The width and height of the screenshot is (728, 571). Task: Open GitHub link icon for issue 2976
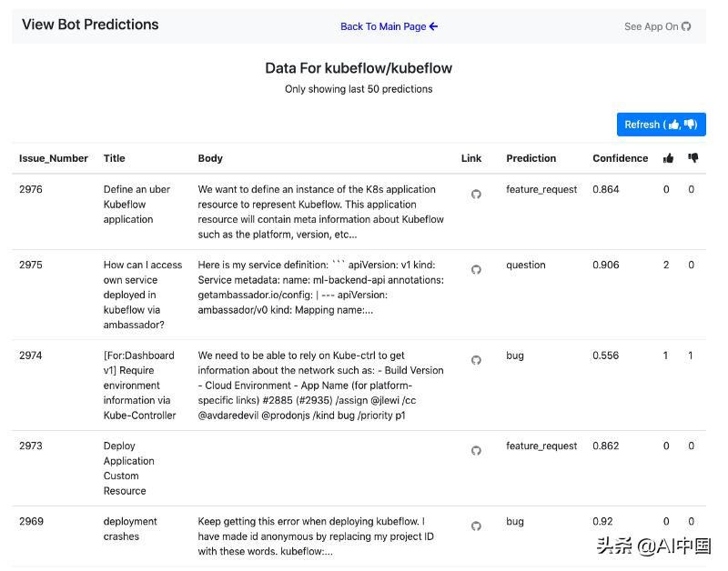click(476, 194)
